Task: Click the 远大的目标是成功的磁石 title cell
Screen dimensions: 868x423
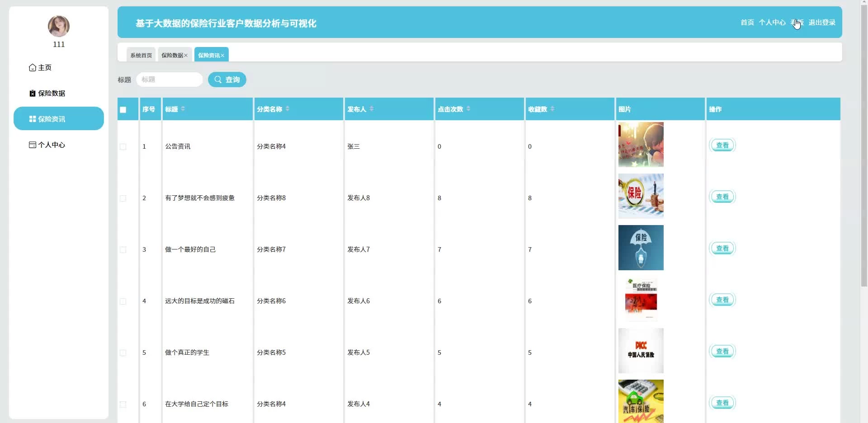Action: tap(200, 301)
